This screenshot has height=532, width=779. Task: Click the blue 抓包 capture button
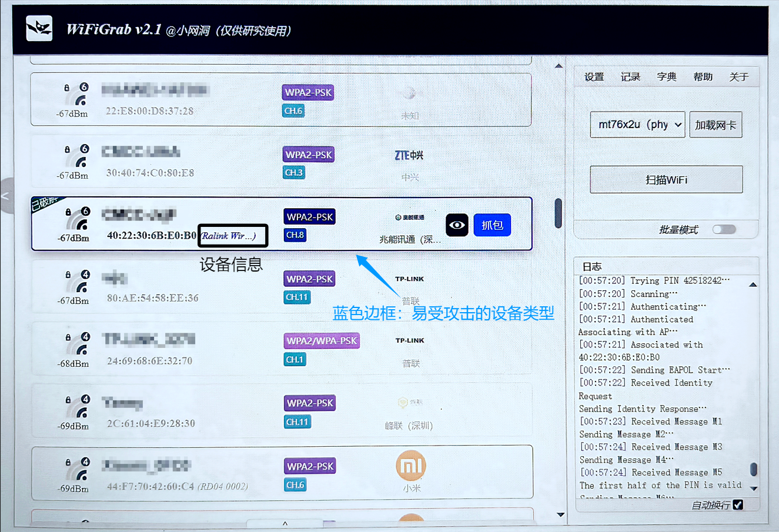pos(493,225)
